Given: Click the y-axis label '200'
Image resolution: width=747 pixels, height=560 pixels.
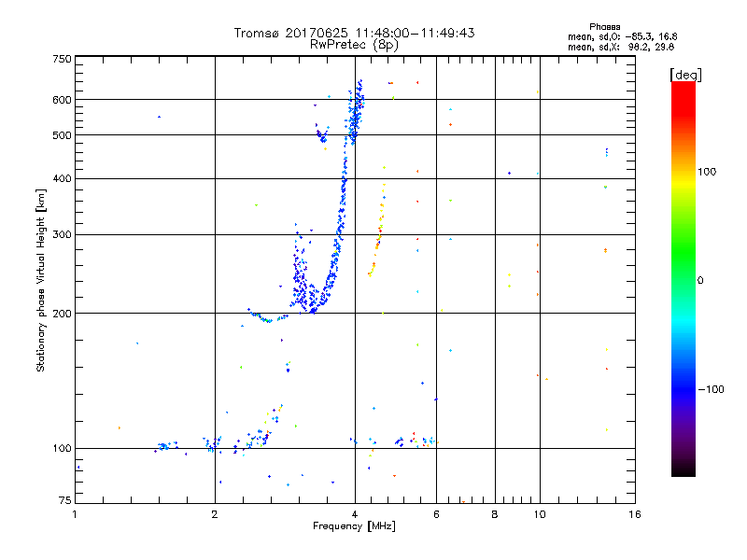Looking at the screenshot, I should pyautogui.click(x=62, y=314).
